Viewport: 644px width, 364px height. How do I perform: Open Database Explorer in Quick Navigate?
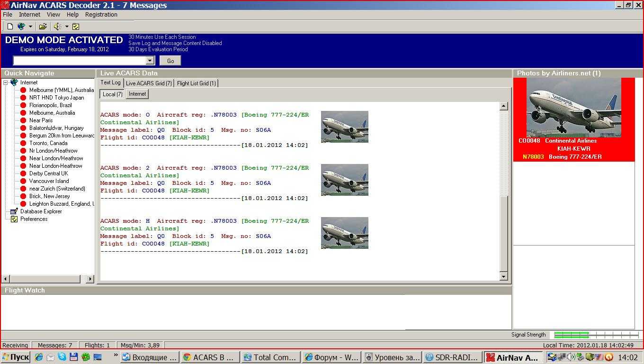pos(41,211)
